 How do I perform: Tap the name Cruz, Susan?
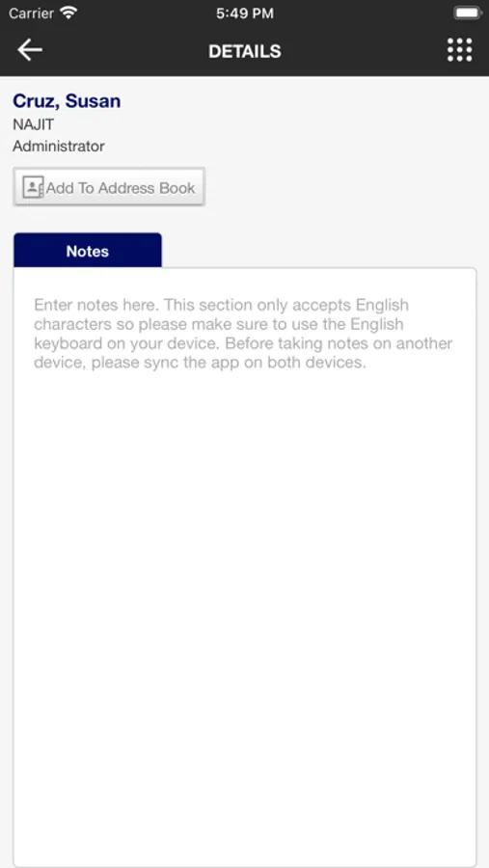point(67,101)
